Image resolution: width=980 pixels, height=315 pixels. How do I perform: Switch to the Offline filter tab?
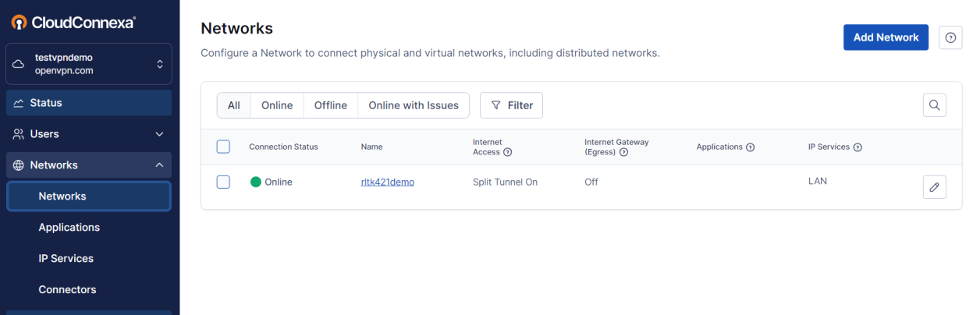(330, 105)
